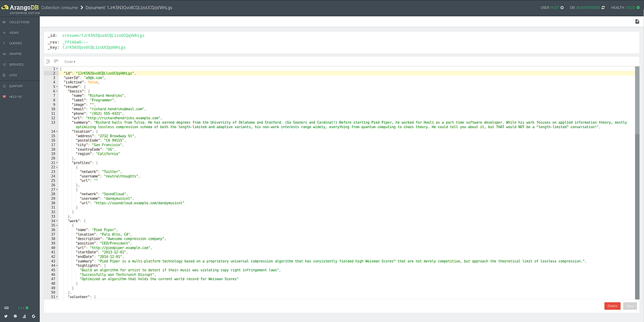Click the _key value in document header
Image resolution: width=644 pixels, height=322 pixels.
coord(94,48)
